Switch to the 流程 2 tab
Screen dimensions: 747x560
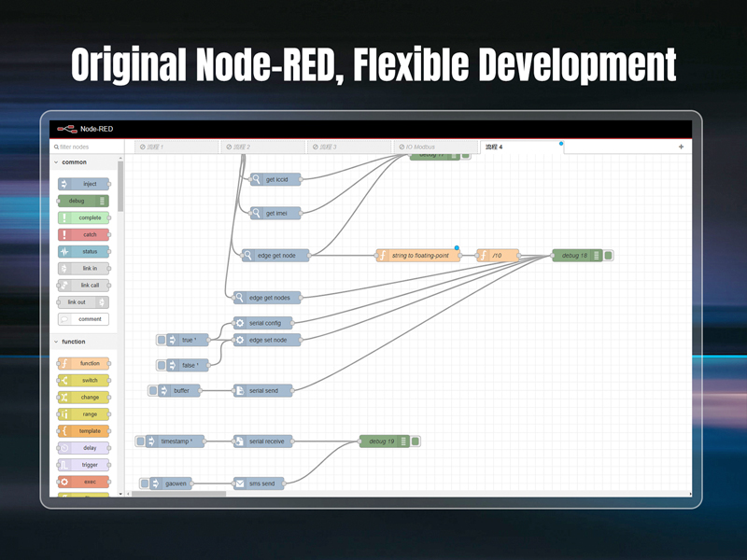263,147
